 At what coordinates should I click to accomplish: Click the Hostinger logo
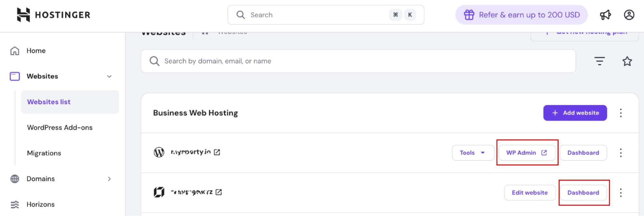(53, 15)
